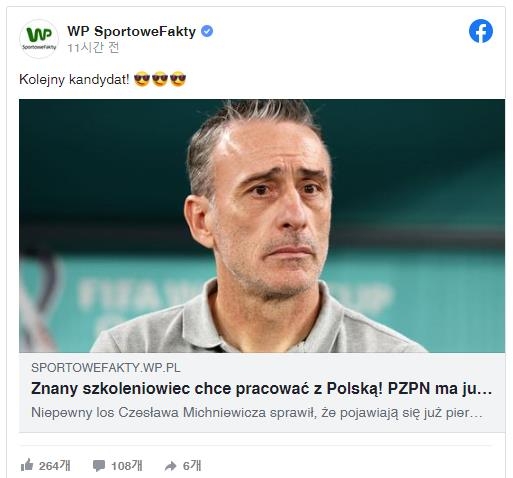
Task: Click the Kolejny kandydat! post text
Action: tap(74, 80)
